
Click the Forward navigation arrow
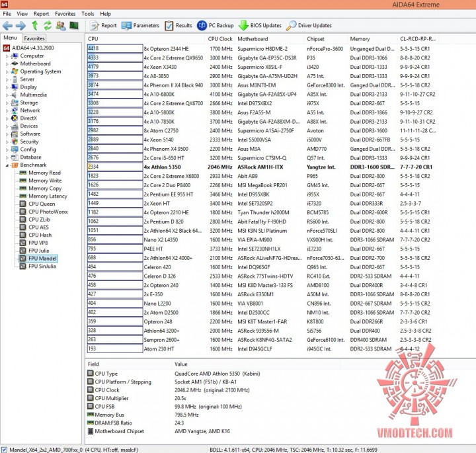click(20, 26)
